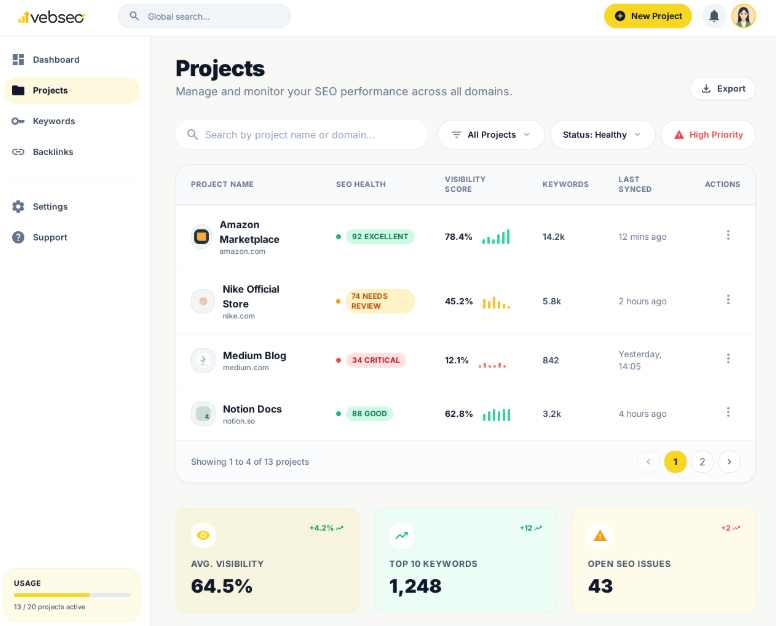776x626 pixels.
Task: Open Support in sidebar
Action: (x=72, y=238)
